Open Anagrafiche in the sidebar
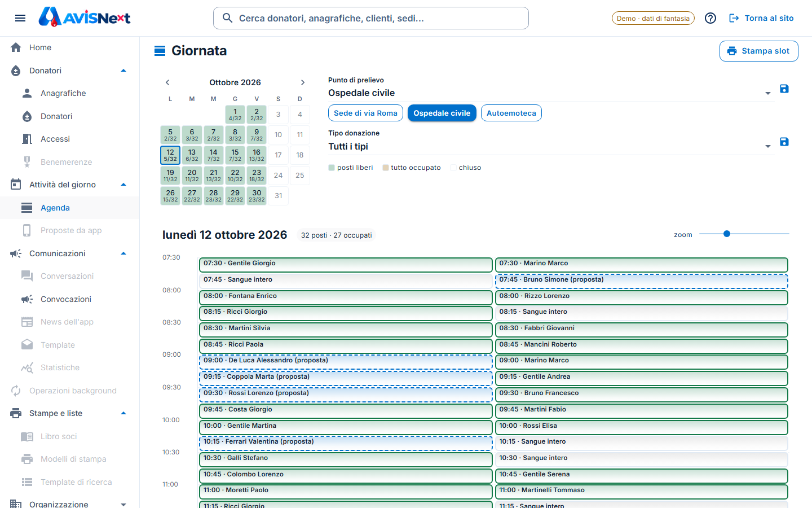The width and height of the screenshot is (812, 508). (70, 93)
